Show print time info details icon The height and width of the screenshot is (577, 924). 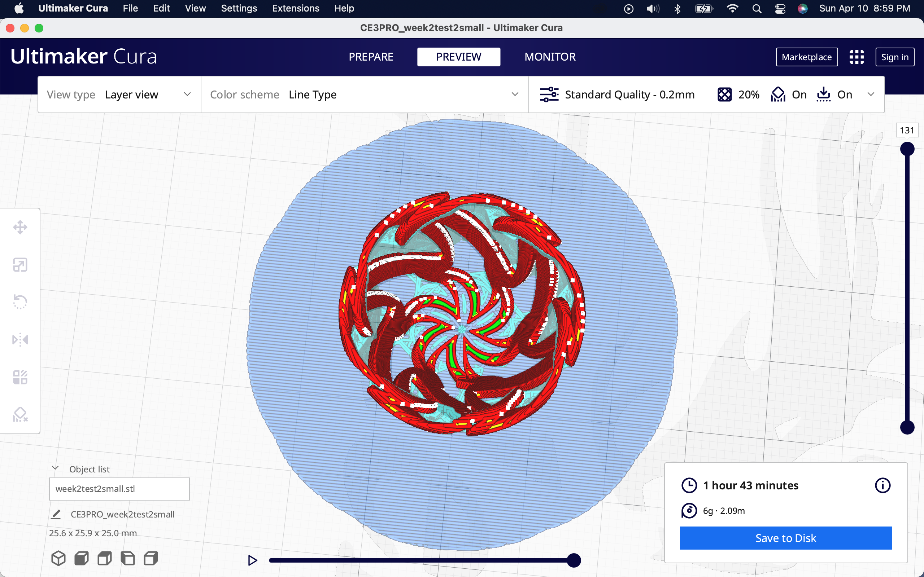pyautogui.click(x=882, y=485)
